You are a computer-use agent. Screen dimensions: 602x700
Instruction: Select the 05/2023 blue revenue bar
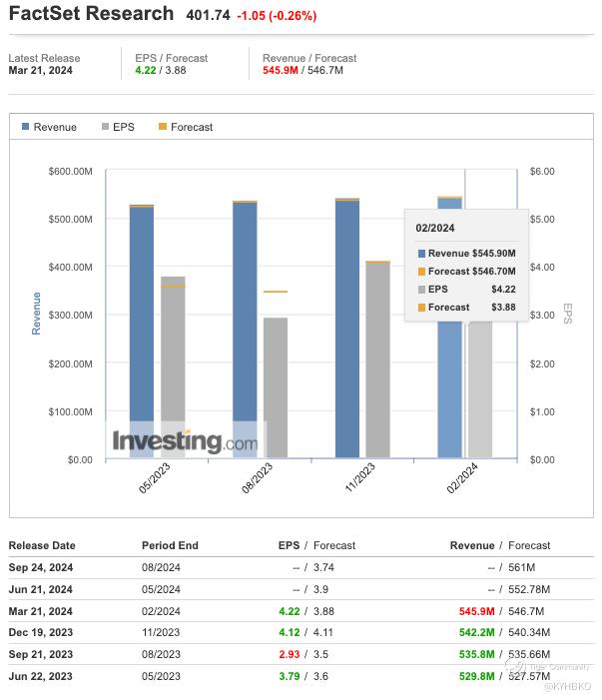pyautogui.click(x=142, y=332)
